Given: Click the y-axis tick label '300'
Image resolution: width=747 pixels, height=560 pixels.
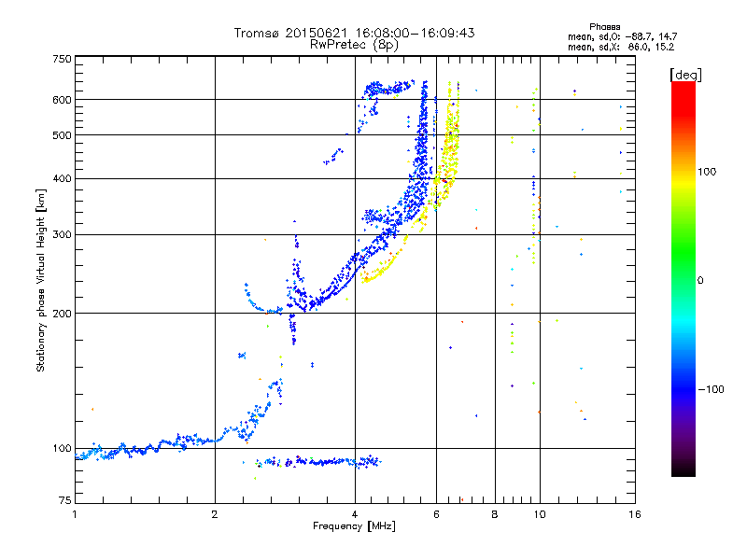Looking at the screenshot, I should click(62, 235).
